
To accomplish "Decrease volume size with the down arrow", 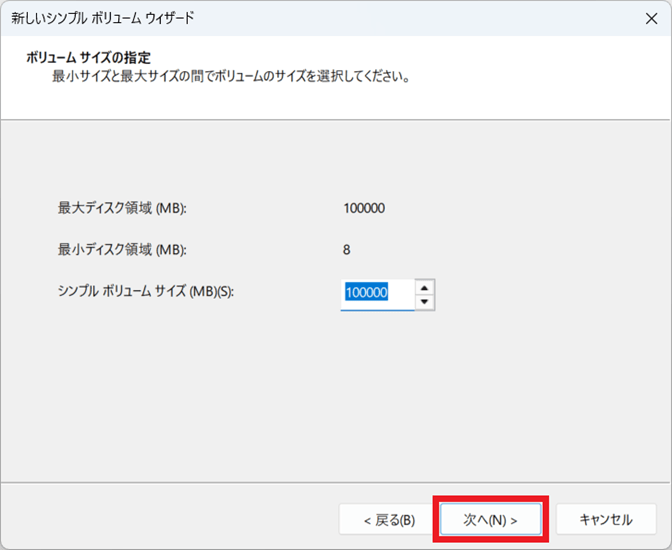I will pyautogui.click(x=425, y=301).
